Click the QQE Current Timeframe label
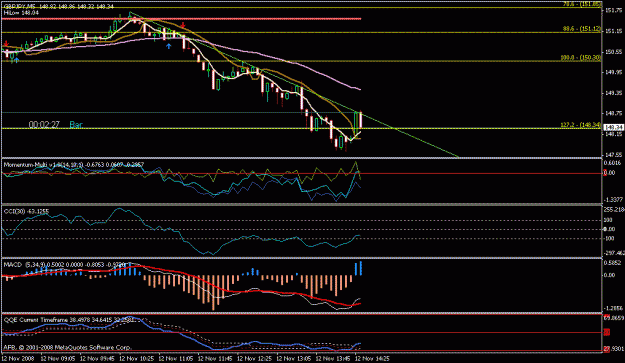This screenshot has height=363, width=625. click(x=68, y=320)
